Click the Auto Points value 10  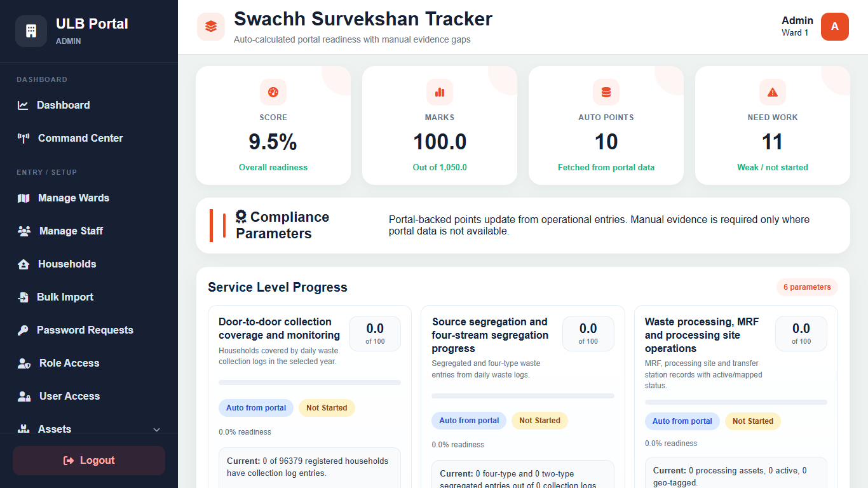[606, 142]
